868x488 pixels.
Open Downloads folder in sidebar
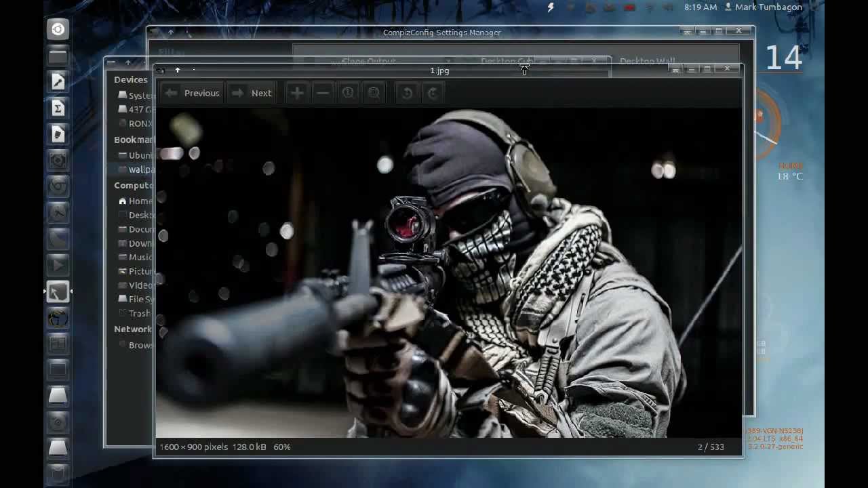click(x=136, y=243)
